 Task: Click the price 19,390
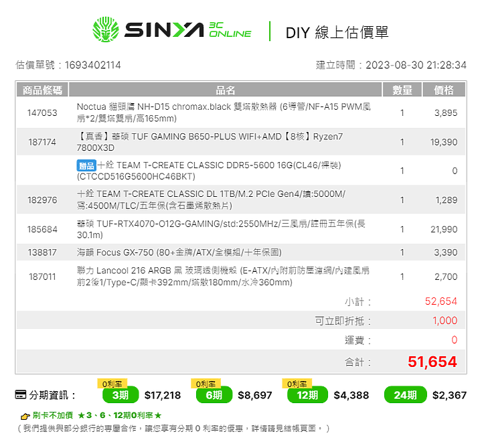444,142
